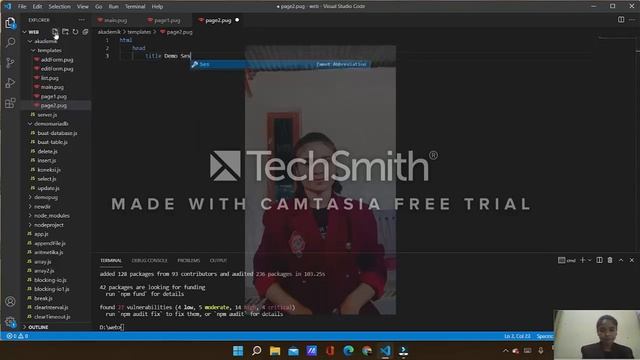Open Google Chrome from taskbar
This screenshot has height=360, width=640.
(x=367, y=351)
